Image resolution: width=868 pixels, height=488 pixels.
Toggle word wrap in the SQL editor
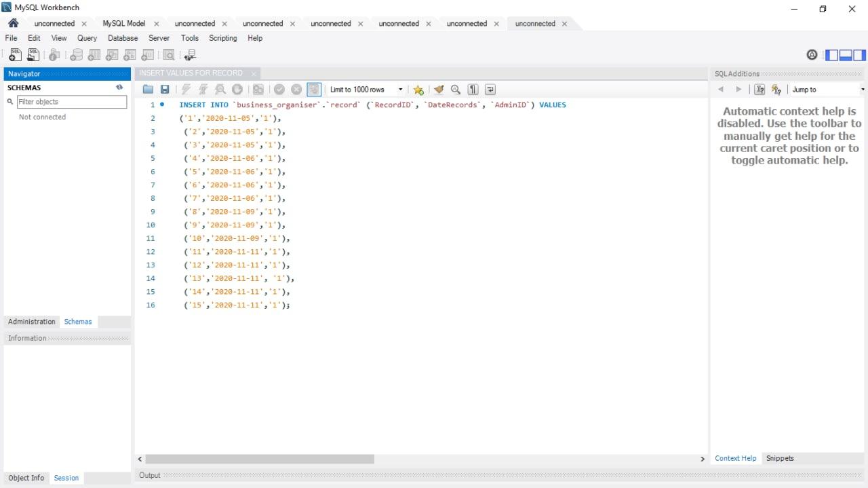[x=490, y=89]
